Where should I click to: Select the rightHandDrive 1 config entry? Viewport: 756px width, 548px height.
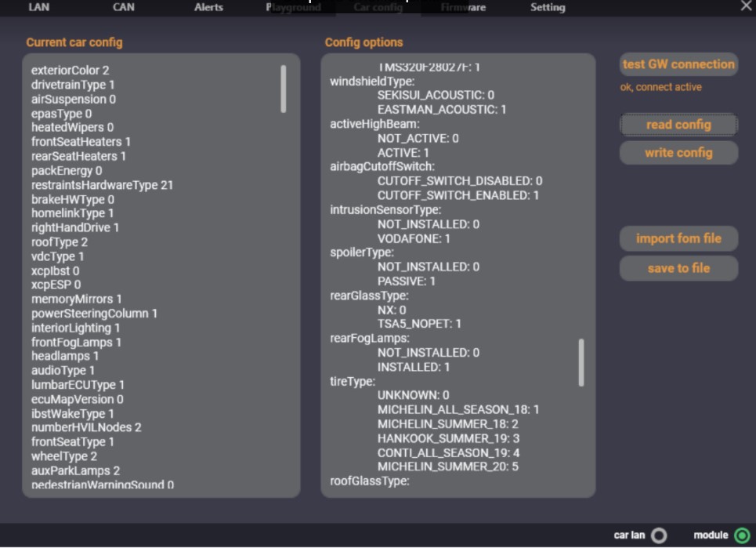pos(75,228)
